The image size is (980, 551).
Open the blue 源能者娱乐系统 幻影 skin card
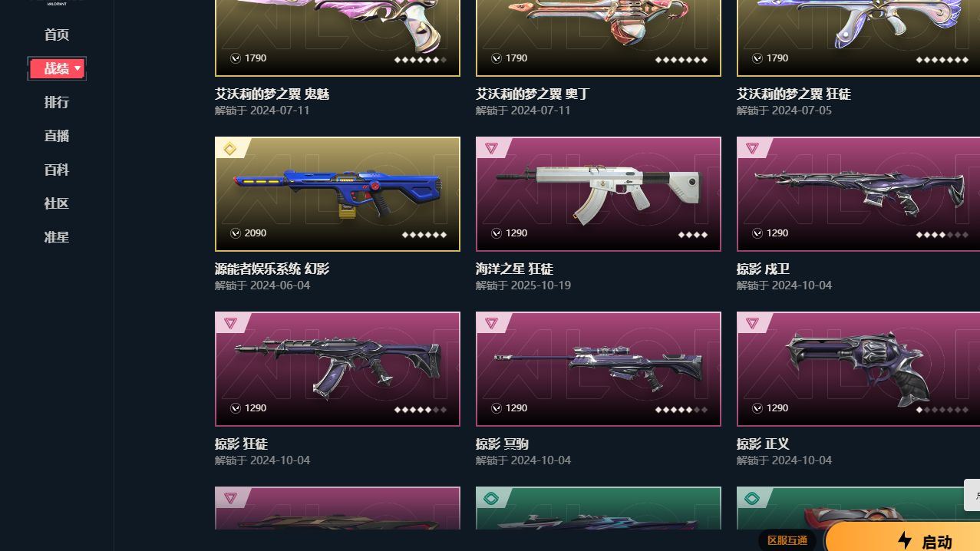pyautogui.click(x=338, y=194)
